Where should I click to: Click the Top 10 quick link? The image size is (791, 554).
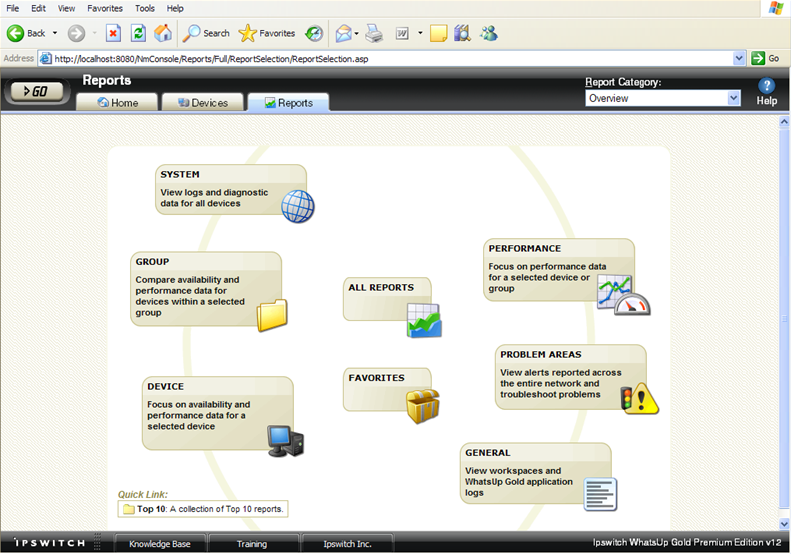[x=153, y=509]
